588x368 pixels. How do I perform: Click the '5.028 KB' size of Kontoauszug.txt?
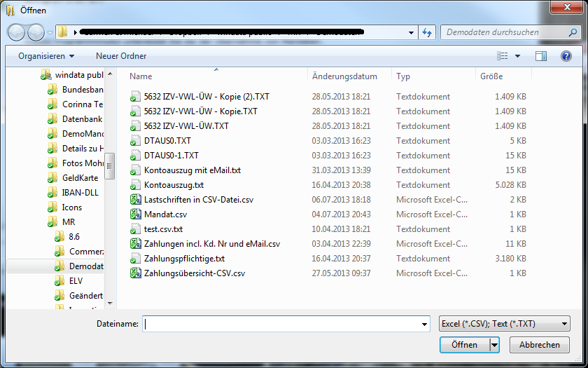point(510,185)
